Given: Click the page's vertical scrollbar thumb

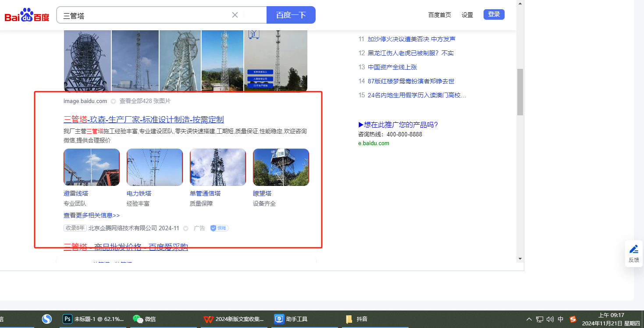Looking at the screenshot, I should point(520,92).
